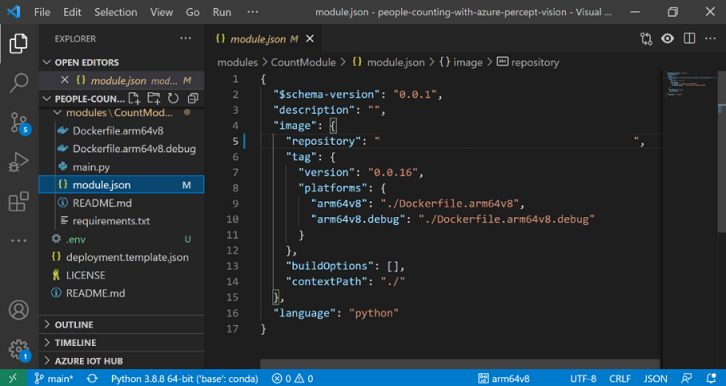The width and height of the screenshot is (726, 386).
Task: Change CRLF end of line sequence
Action: (620, 379)
